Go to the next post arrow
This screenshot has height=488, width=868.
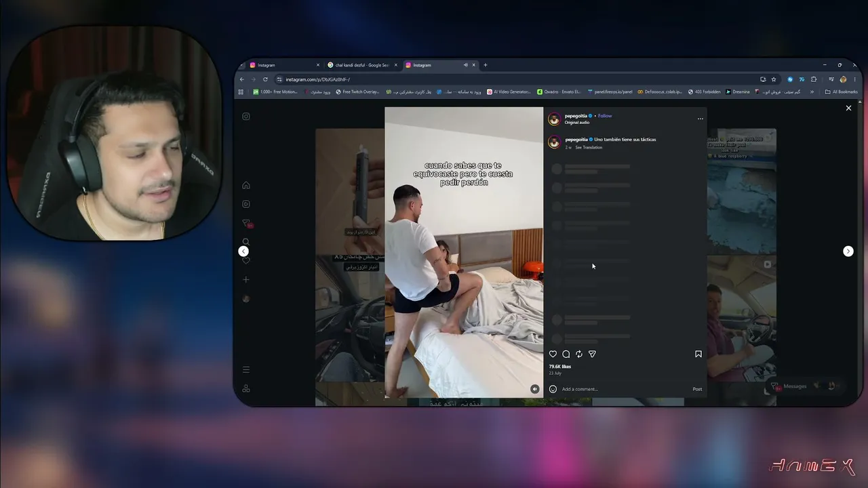(848, 251)
